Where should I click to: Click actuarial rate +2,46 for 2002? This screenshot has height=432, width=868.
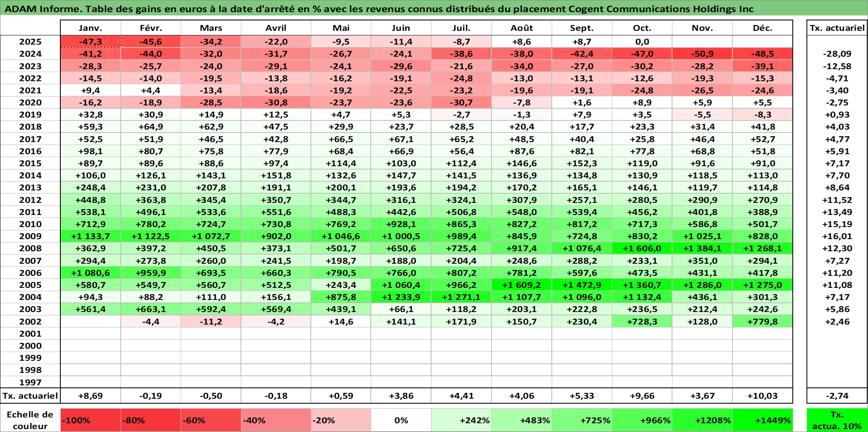coord(837,322)
